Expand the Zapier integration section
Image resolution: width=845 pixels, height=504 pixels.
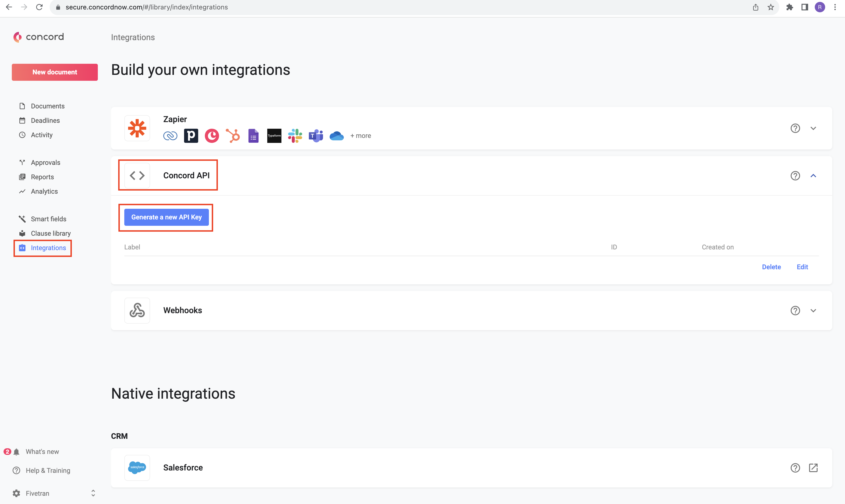pyautogui.click(x=814, y=128)
